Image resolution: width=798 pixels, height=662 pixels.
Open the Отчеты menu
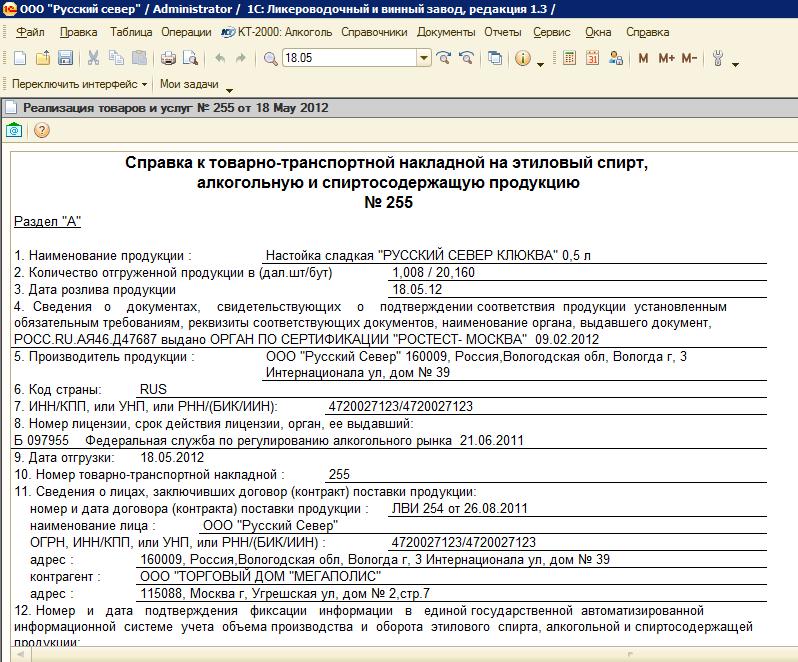pos(503,32)
